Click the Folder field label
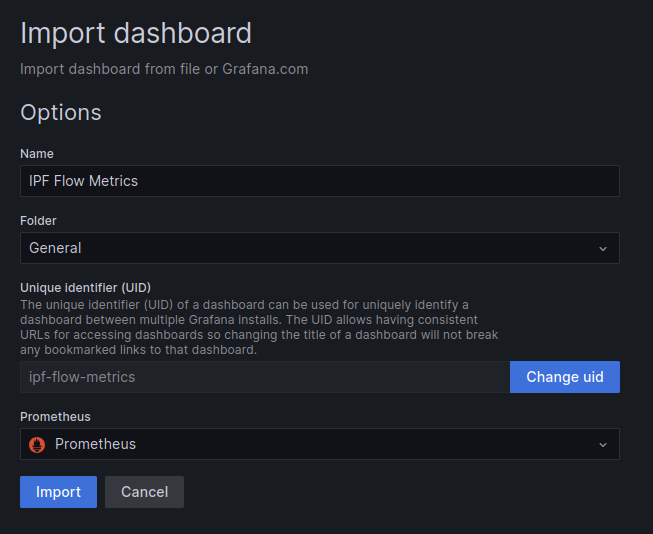 click(38, 220)
